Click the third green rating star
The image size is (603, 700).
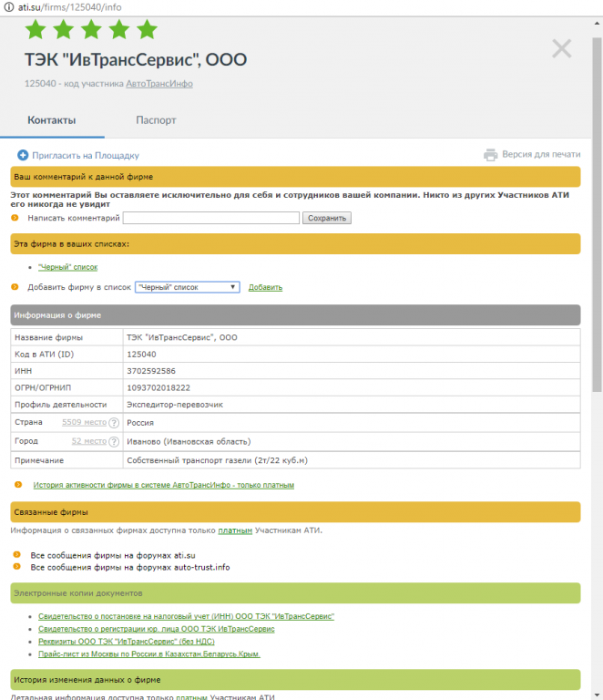tap(91, 29)
